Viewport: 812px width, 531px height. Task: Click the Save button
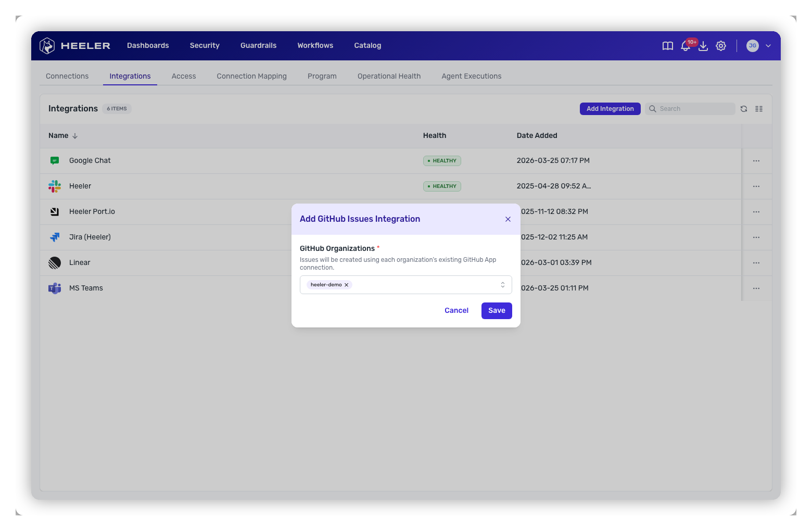[497, 311]
